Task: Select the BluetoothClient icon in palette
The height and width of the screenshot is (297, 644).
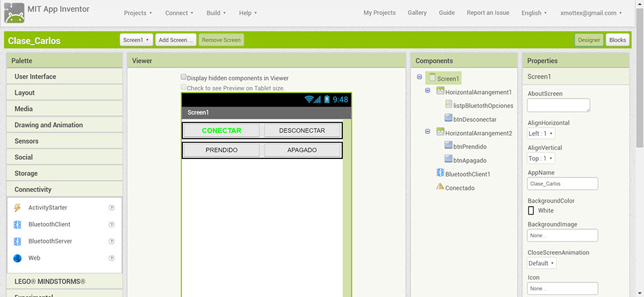Action: coord(17,224)
